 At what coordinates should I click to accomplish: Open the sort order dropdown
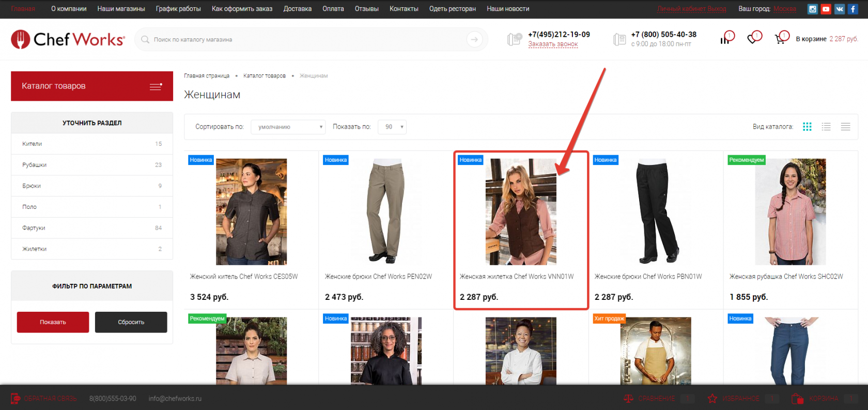point(288,127)
